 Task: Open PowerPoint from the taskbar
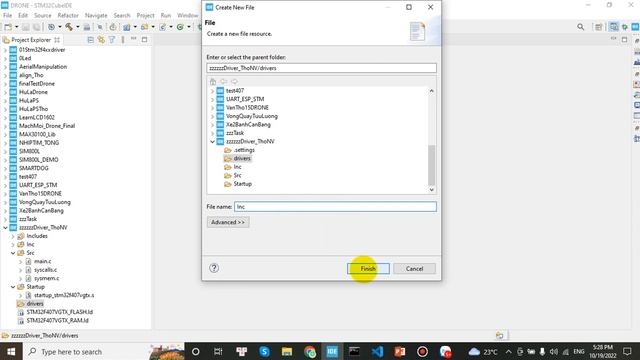(400, 351)
